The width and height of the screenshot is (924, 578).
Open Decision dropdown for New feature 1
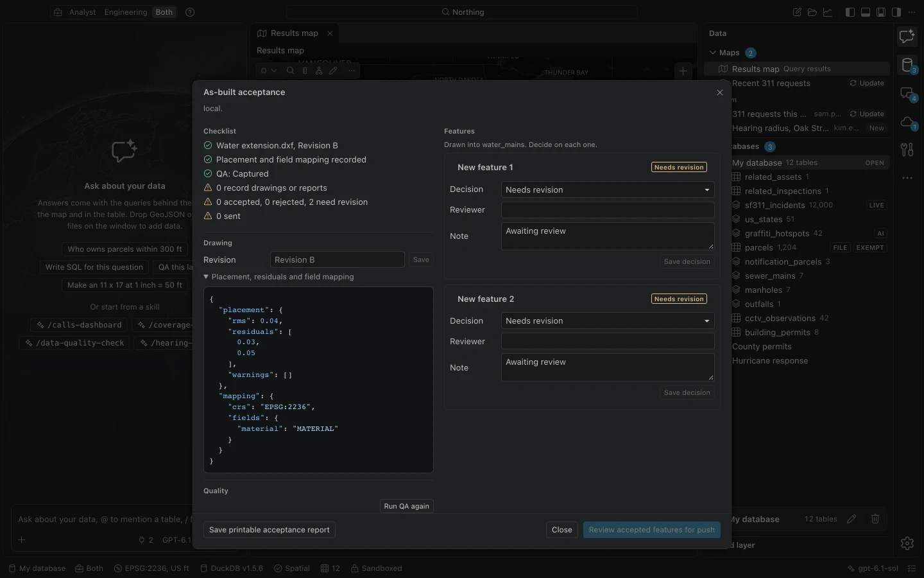tap(608, 189)
